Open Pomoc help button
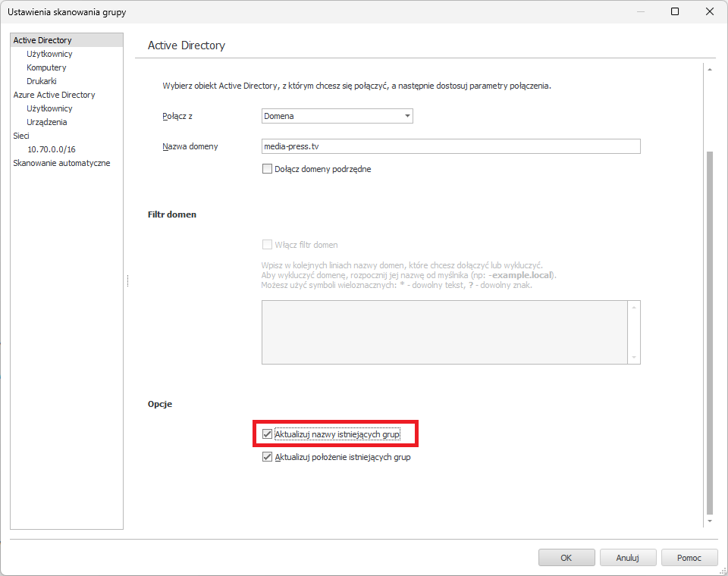 [689, 558]
